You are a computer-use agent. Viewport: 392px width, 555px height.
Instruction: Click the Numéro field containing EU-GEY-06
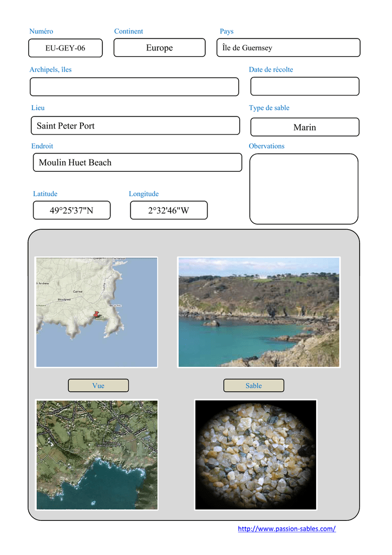[65, 48]
